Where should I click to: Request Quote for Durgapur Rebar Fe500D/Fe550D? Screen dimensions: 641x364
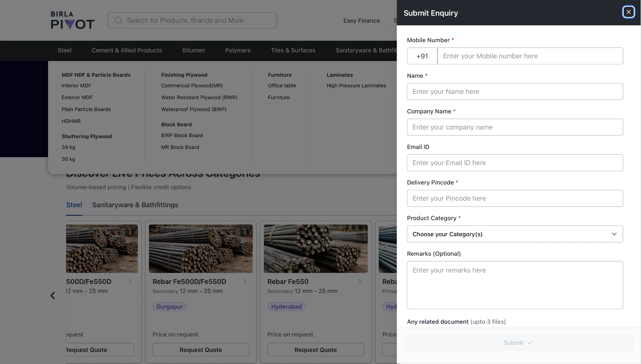point(201,350)
